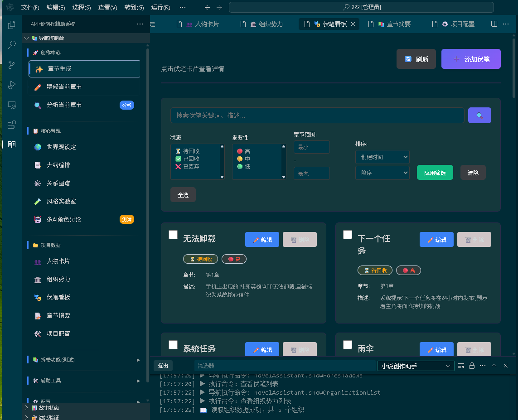
Task: Open the Remote Explorer view
Action: [11, 105]
